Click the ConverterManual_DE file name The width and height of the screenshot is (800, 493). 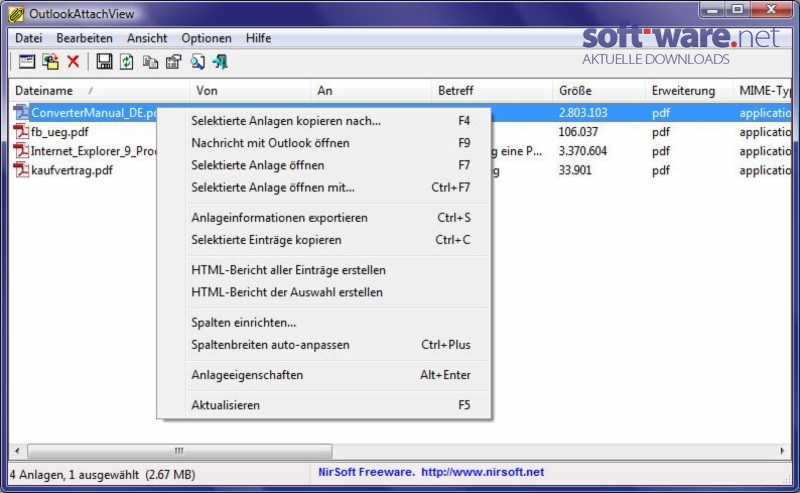click(x=93, y=112)
